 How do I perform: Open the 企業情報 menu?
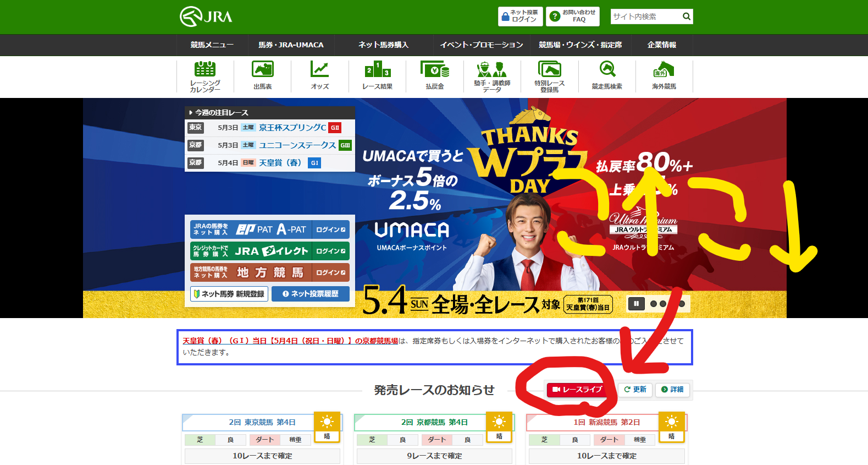click(662, 45)
